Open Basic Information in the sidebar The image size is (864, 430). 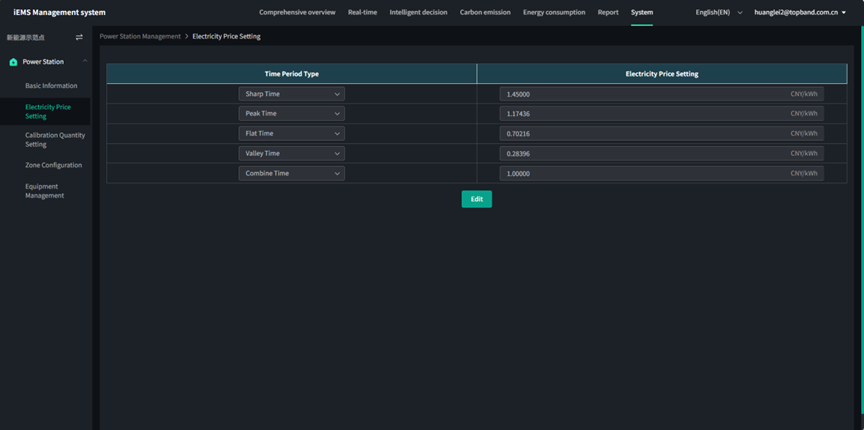point(51,86)
